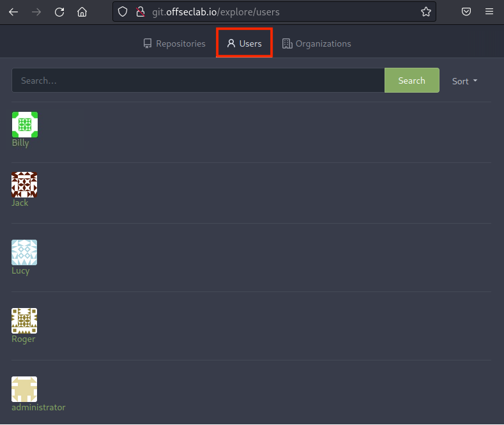Switch to the Repositories tab
504x425 pixels.
coord(174,43)
